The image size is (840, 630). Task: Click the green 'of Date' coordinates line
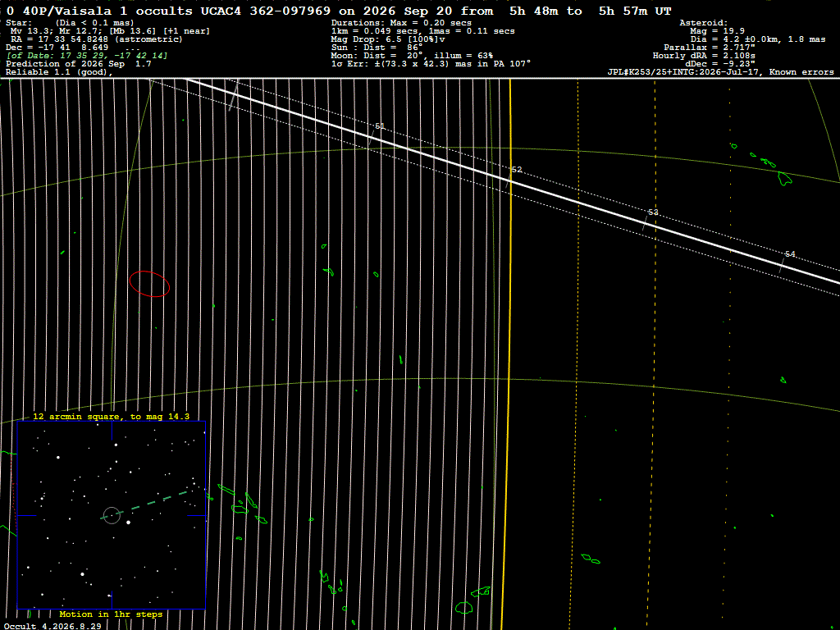87,56
